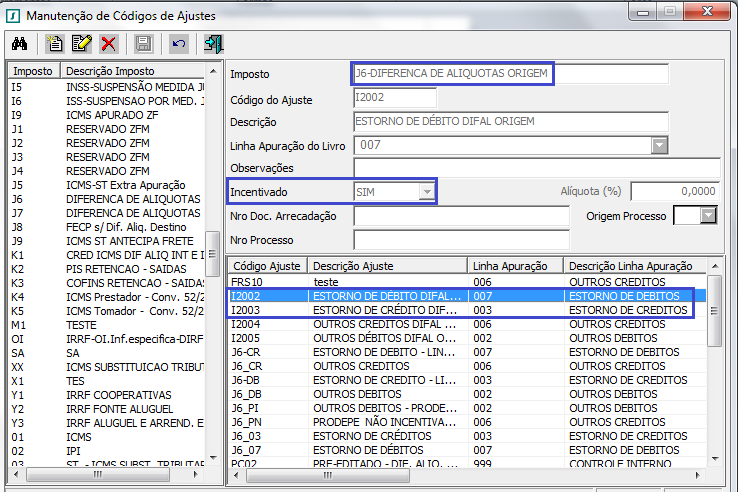Open the Incentivado dropdown showing SIM
This screenshot has width=739, height=492.
tap(427, 191)
